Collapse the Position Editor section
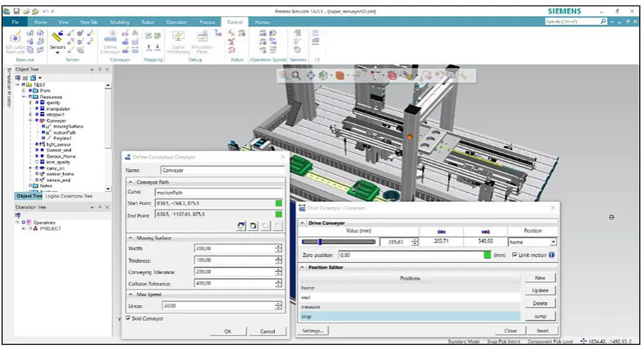The width and height of the screenshot is (644, 347). [x=303, y=268]
